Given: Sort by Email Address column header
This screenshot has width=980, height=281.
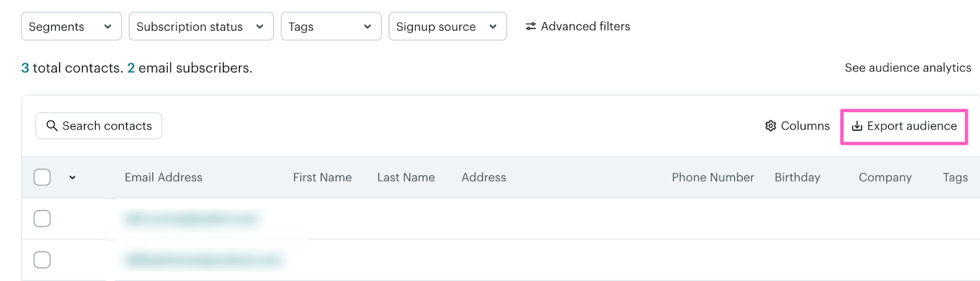Looking at the screenshot, I should (164, 177).
